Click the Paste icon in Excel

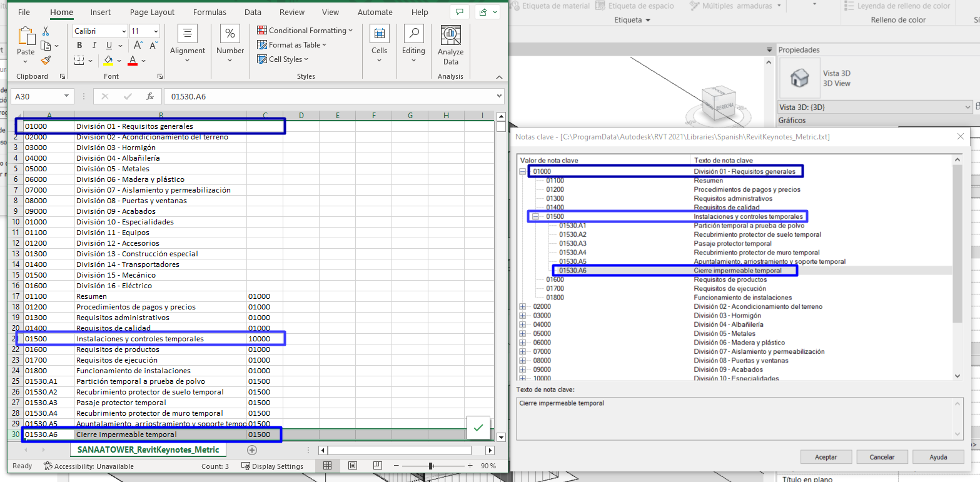point(26,37)
